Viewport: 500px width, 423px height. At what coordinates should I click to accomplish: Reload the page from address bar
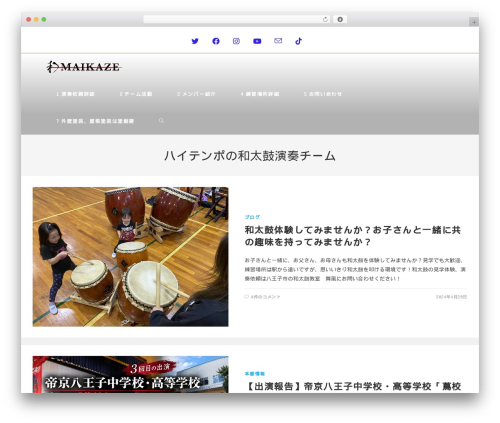pos(325,19)
